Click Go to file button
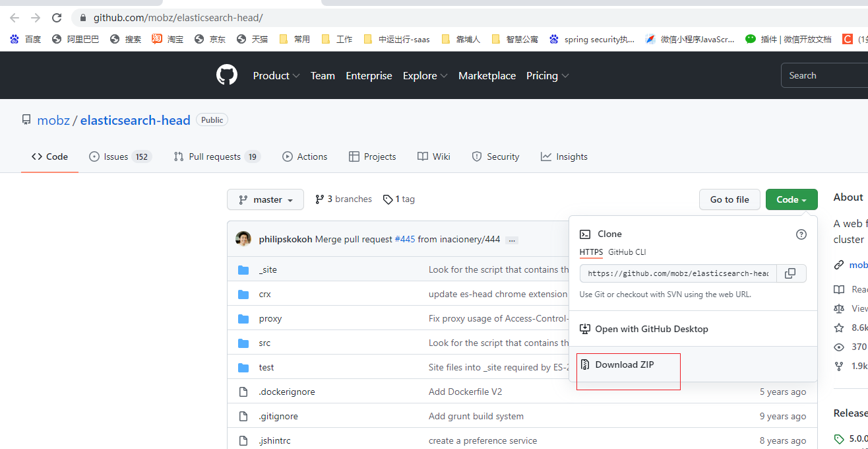 pos(729,199)
